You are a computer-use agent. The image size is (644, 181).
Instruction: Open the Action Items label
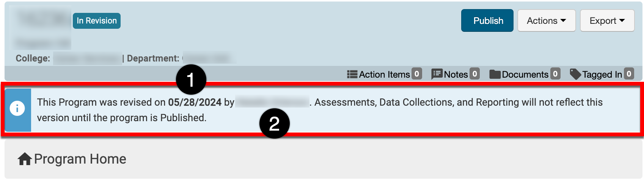coord(384,75)
